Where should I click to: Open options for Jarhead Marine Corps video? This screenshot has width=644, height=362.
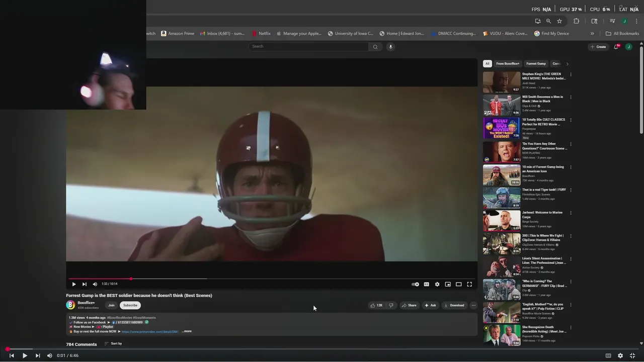(x=571, y=213)
